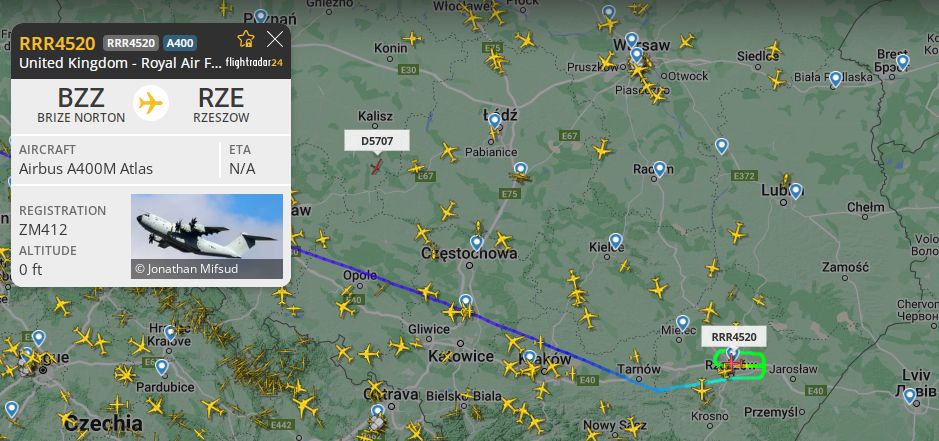Click the Poznań airport pin marker
The image size is (939, 441).
(x=260, y=17)
